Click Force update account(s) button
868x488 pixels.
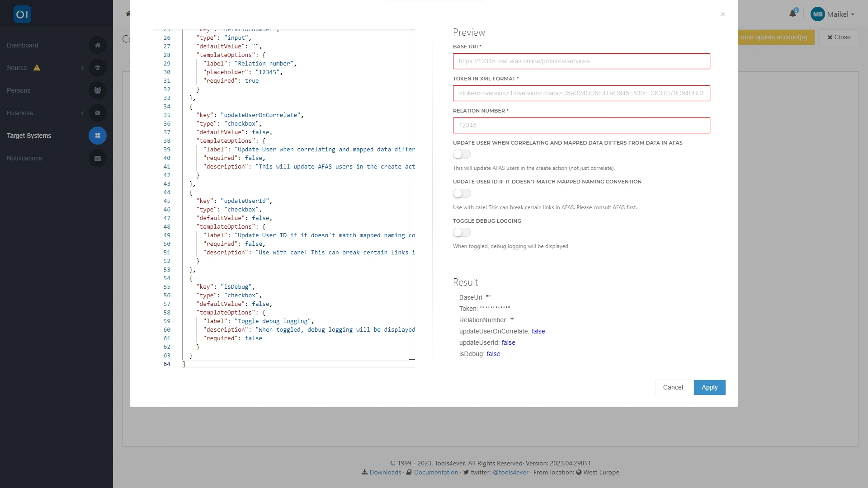776,37
